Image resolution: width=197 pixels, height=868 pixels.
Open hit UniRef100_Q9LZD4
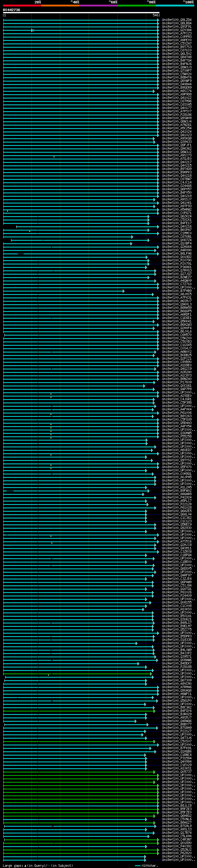tap(176, 20)
